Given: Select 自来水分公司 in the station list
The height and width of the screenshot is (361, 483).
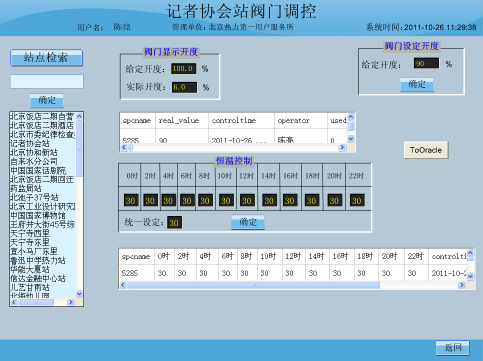Looking at the screenshot, I should point(43,161).
